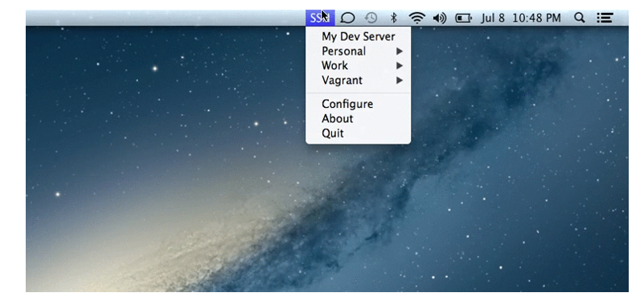Expand the arrow next to Work
This screenshot has width=644, height=301.
tap(400, 66)
